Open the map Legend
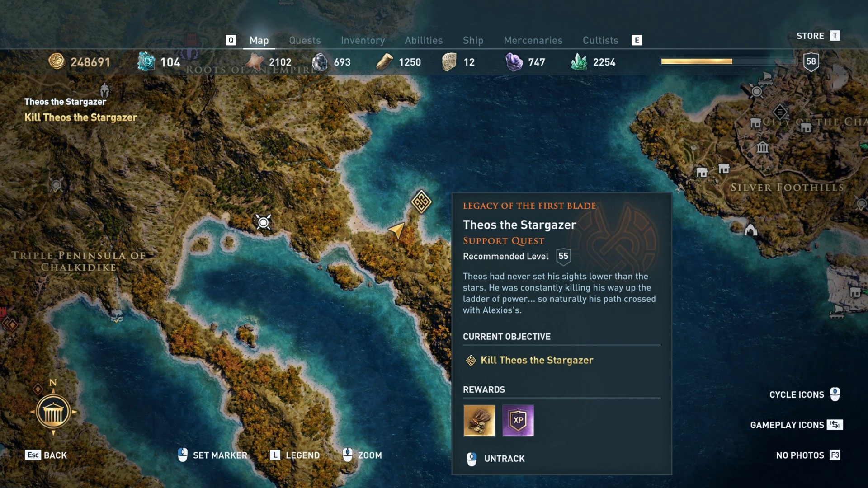868x488 pixels. point(295,455)
